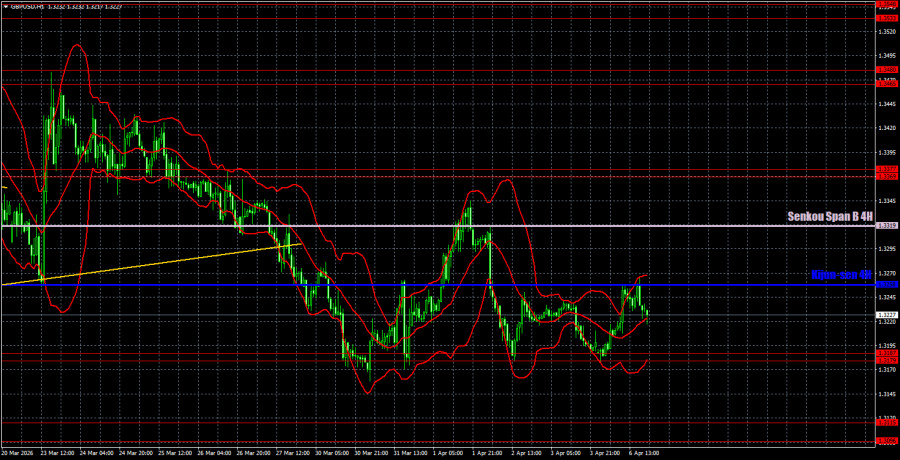The image size is (900, 460).
Task: Click the 1.3319 Senkou Span price tag
Action: tap(887, 226)
